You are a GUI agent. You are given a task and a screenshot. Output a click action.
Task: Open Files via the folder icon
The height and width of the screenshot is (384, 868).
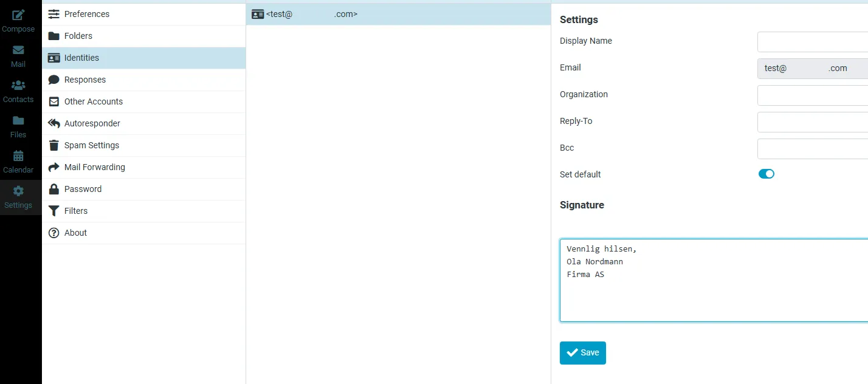coord(18,120)
